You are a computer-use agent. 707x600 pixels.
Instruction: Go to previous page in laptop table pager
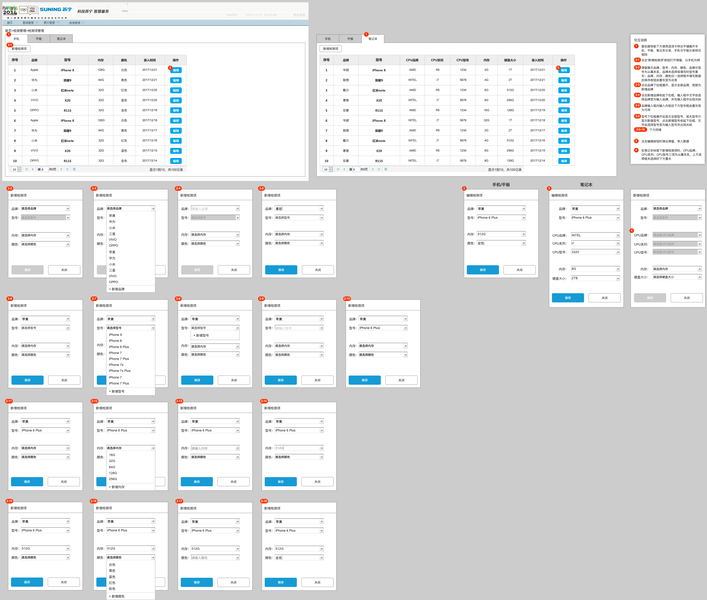(x=344, y=169)
